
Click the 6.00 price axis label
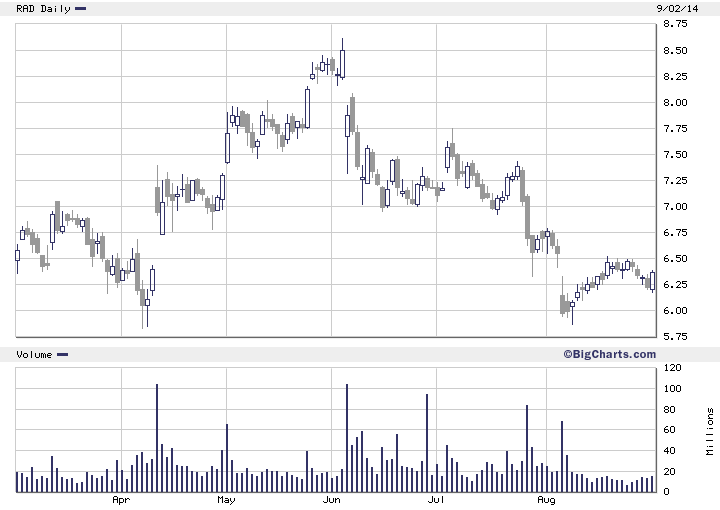coord(675,311)
